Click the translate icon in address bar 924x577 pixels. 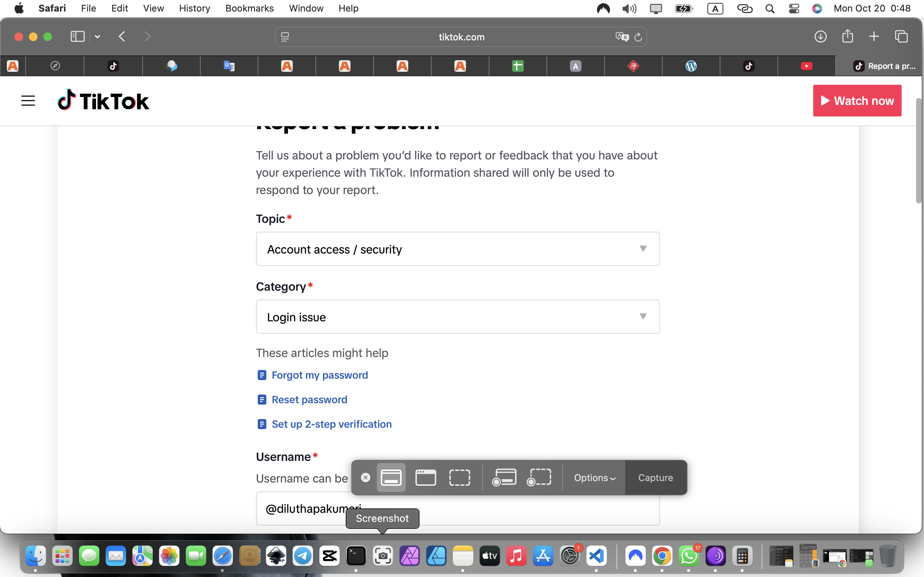[622, 37]
